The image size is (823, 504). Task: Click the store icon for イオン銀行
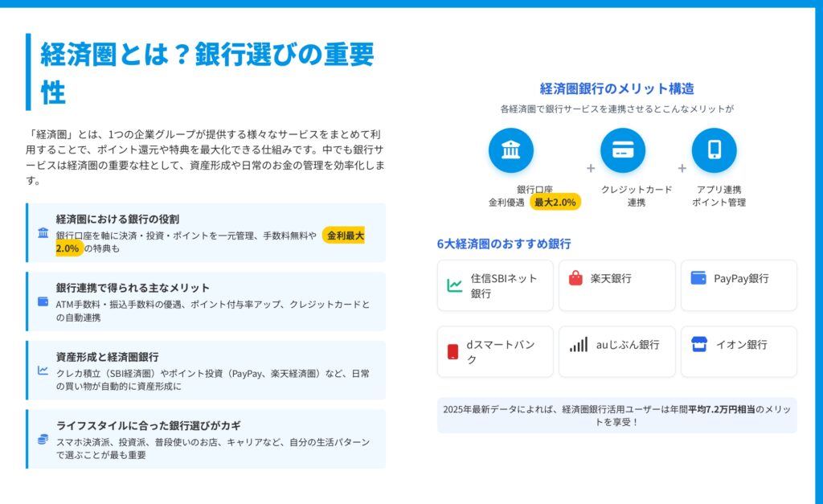tap(698, 344)
